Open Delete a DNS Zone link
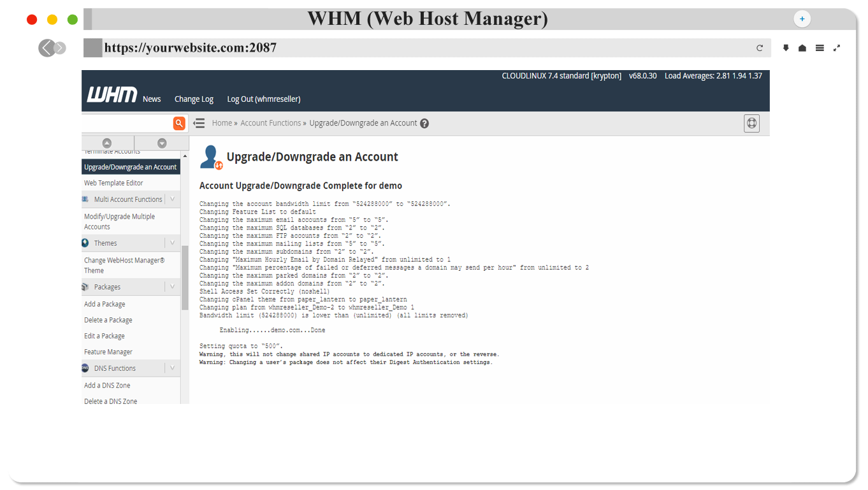Image resolution: width=868 pixels, height=490 pixels. tap(111, 401)
